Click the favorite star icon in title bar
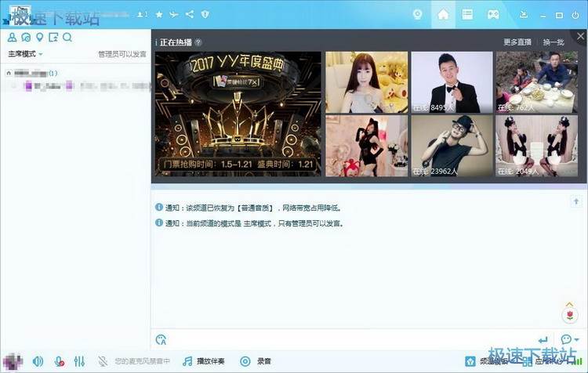Image resolution: width=588 pixels, height=373 pixels. click(159, 14)
